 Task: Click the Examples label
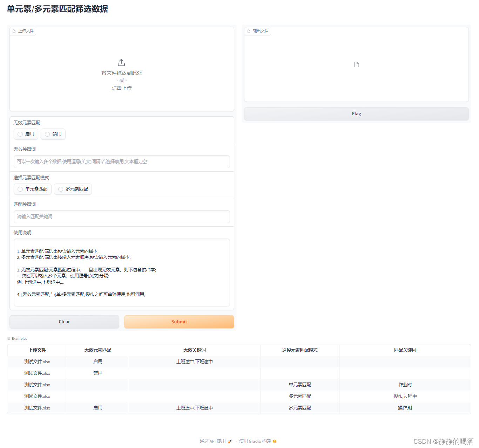tap(19, 339)
